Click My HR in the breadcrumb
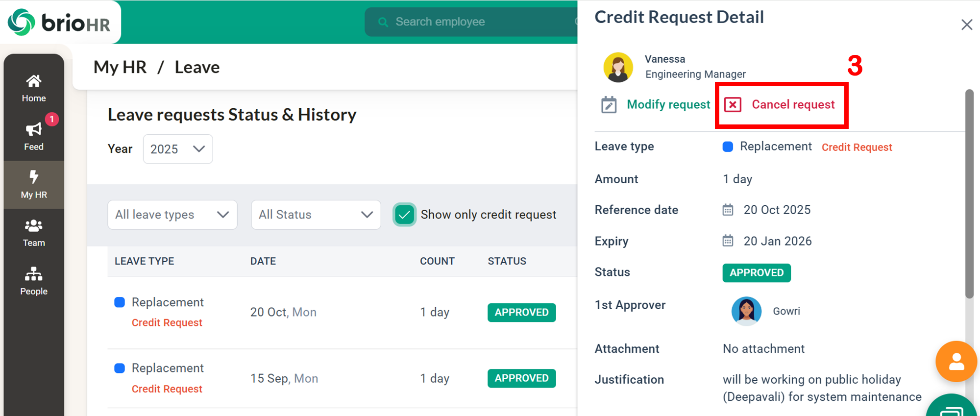 pos(120,67)
